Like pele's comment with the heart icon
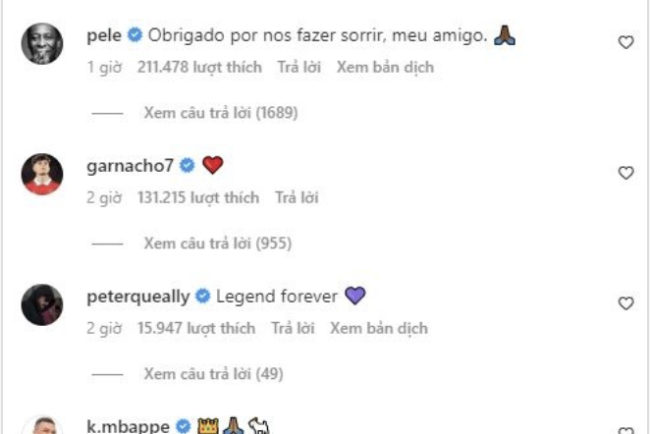 click(626, 42)
